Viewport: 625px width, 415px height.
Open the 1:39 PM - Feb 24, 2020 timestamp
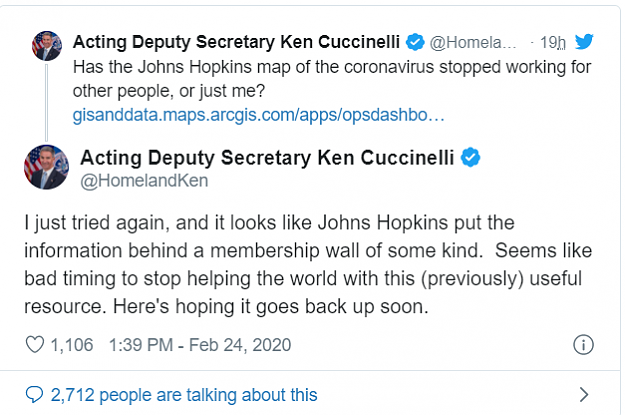[x=200, y=345]
